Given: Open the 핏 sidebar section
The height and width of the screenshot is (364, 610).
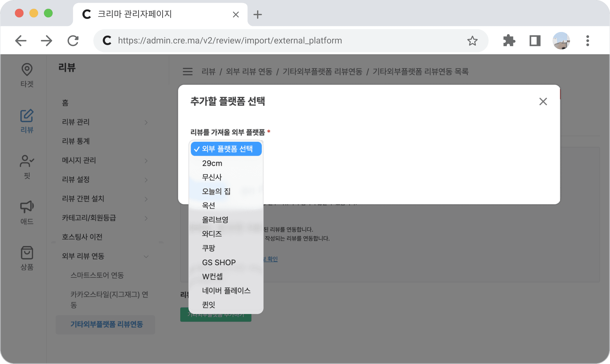Looking at the screenshot, I should coord(27,167).
